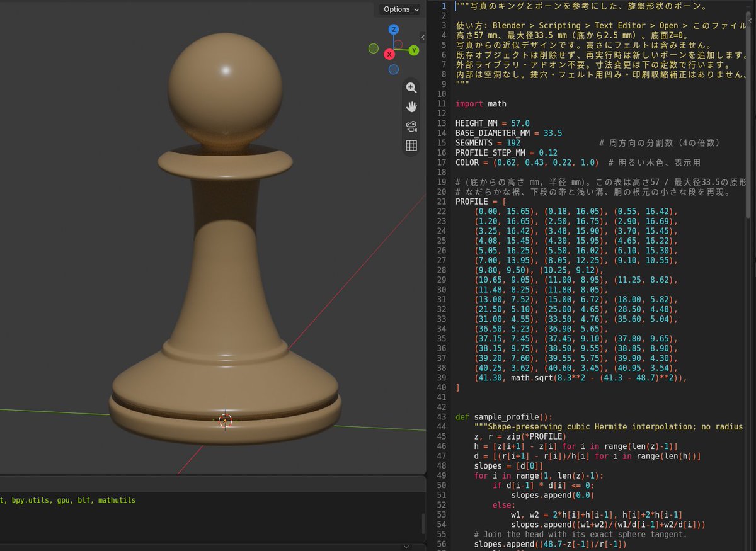756x551 pixels.
Task: Click the 'for i in range(1, len(z)-1):' line
Action: point(539,475)
